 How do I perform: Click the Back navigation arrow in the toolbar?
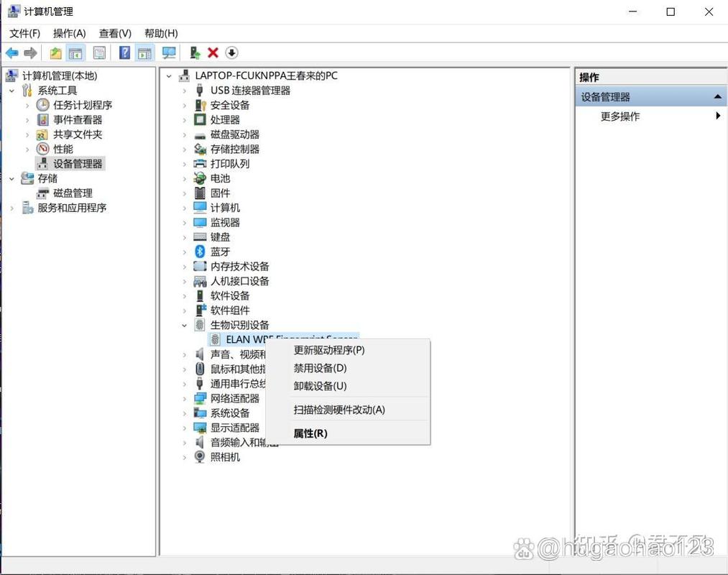[x=11, y=52]
